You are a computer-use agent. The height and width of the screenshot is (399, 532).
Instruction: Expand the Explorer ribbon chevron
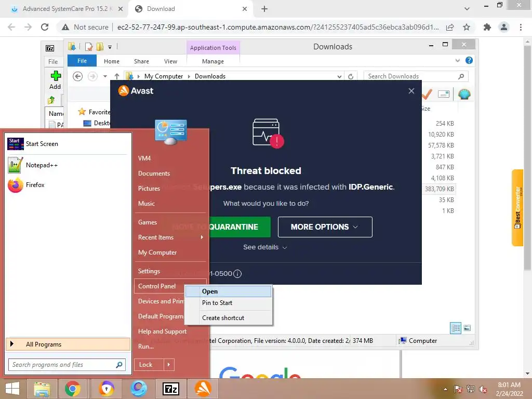pyautogui.click(x=457, y=60)
